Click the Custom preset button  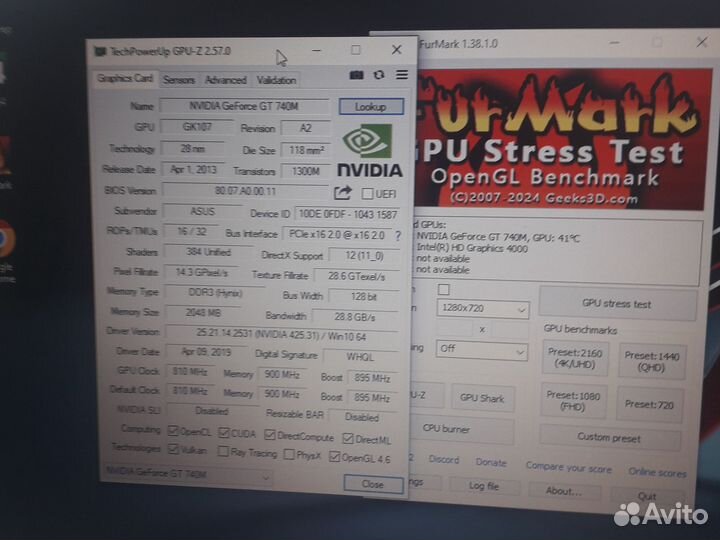[609, 438]
